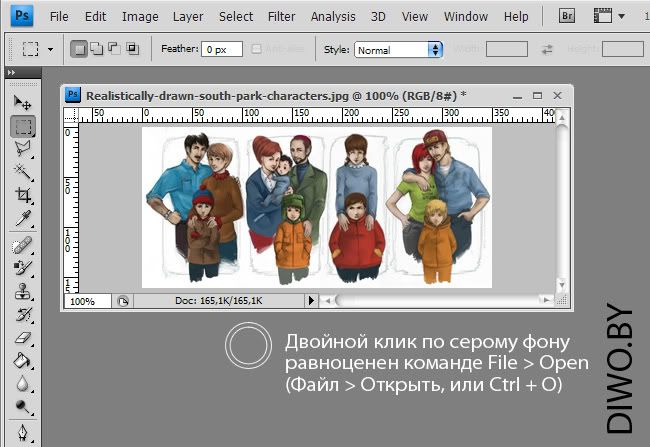Image resolution: width=650 pixels, height=447 pixels.
Task: Select the Healing Brush tool
Action: point(22,245)
